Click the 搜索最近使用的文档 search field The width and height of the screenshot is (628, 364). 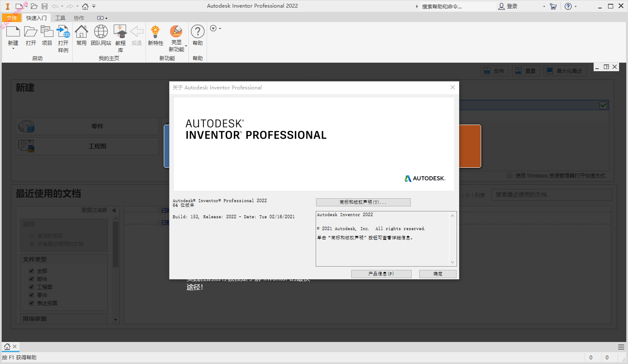(552, 195)
